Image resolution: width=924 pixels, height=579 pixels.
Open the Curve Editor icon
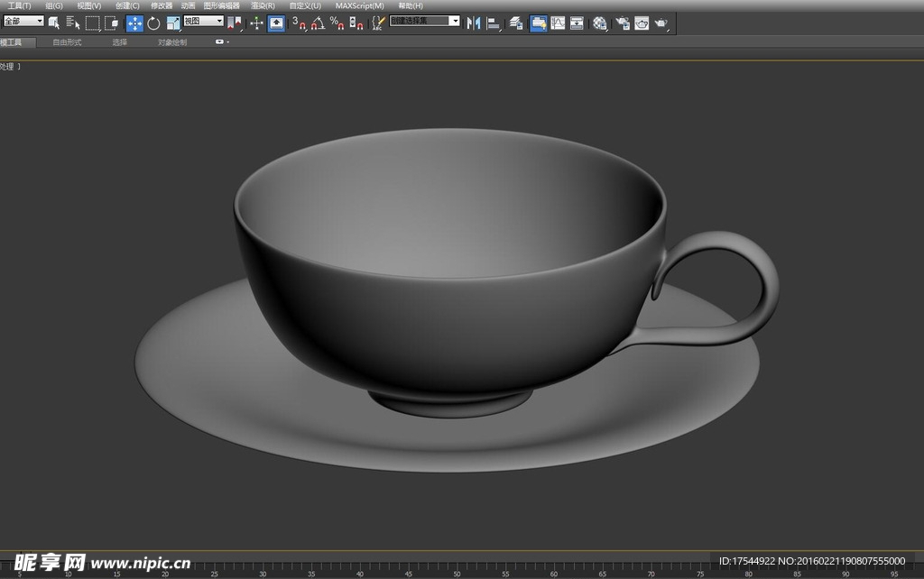coord(558,23)
